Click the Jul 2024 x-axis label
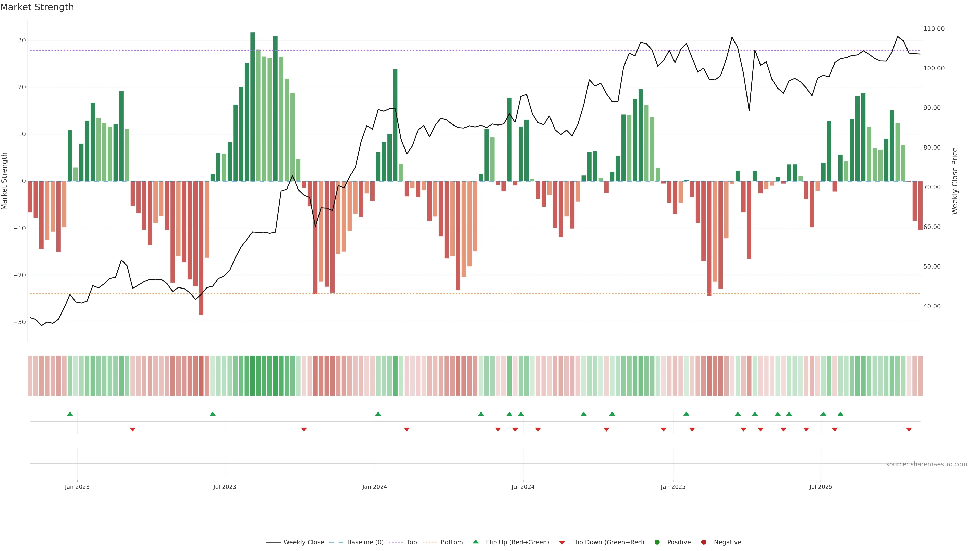 pyautogui.click(x=523, y=487)
